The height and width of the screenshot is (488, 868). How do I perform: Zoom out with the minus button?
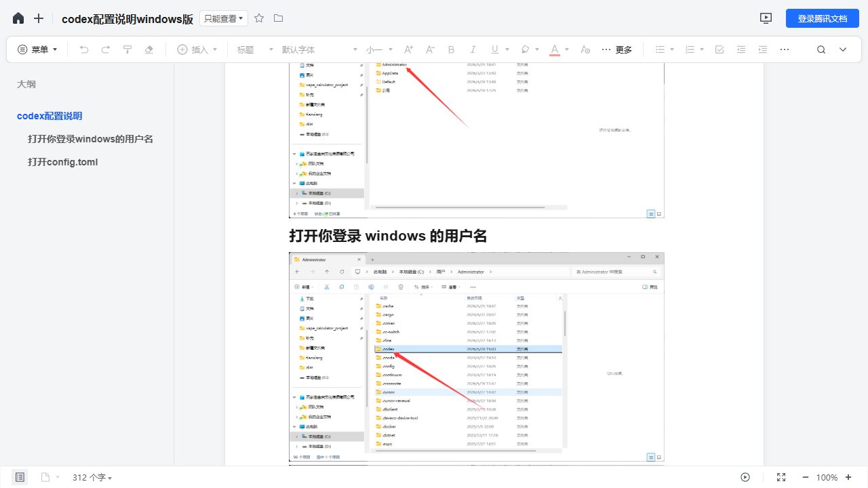805,477
